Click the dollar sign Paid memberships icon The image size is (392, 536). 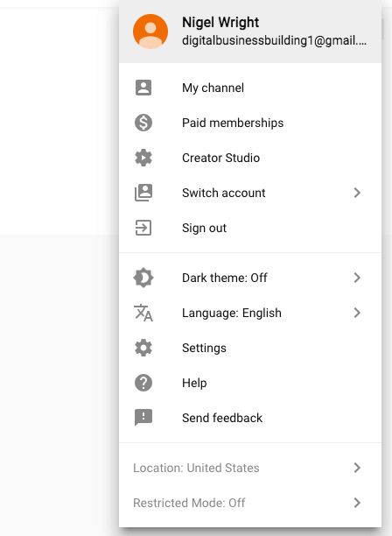pyautogui.click(x=143, y=123)
